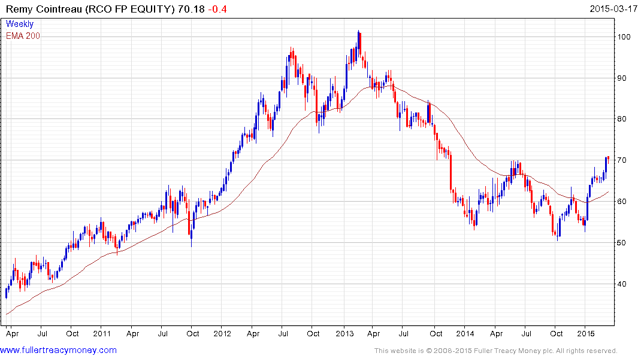Select the copyright notice by Fuller Treacy Money
Screen dimensions: 644x359
[x=496, y=351]
